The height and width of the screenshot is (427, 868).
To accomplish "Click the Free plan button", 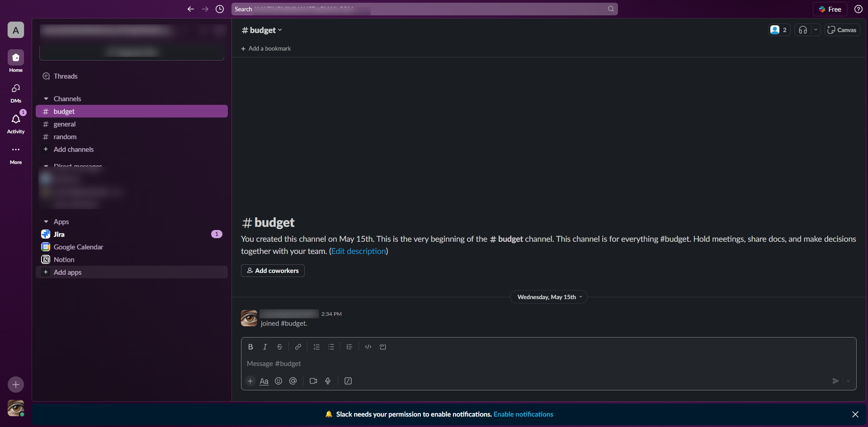I will point(830,9).
